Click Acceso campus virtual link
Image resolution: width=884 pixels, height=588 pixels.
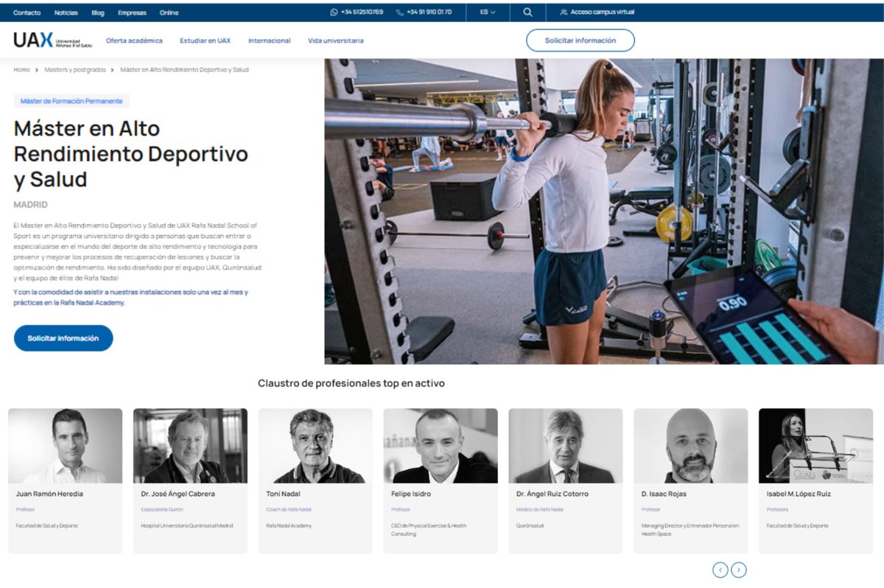[x=603, y=13]
